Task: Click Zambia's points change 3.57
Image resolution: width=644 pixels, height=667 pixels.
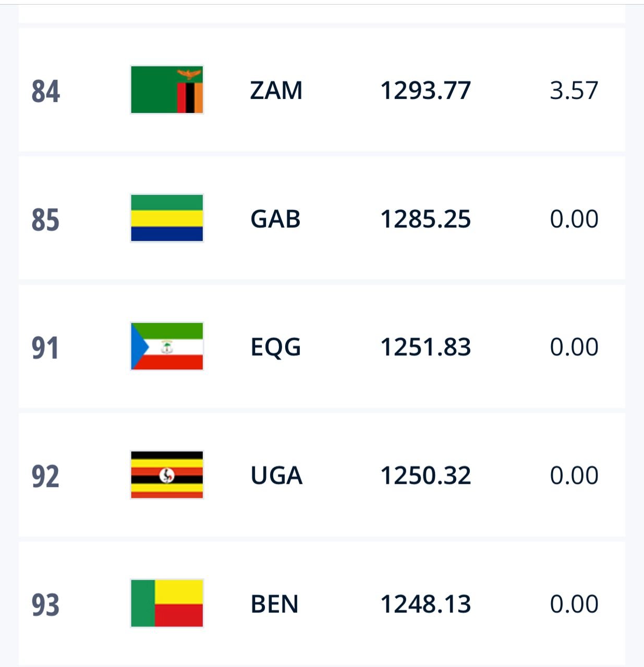Action: coord(574,90)
